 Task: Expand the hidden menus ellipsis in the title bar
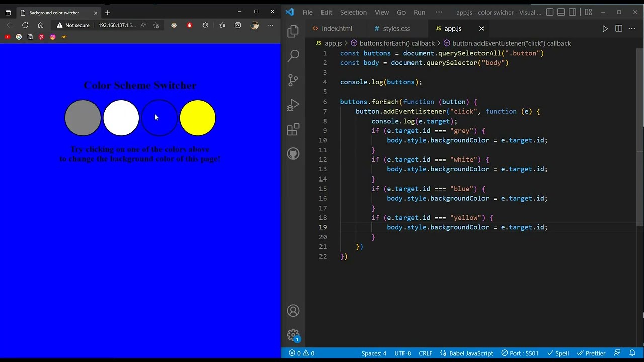[439, 12]
